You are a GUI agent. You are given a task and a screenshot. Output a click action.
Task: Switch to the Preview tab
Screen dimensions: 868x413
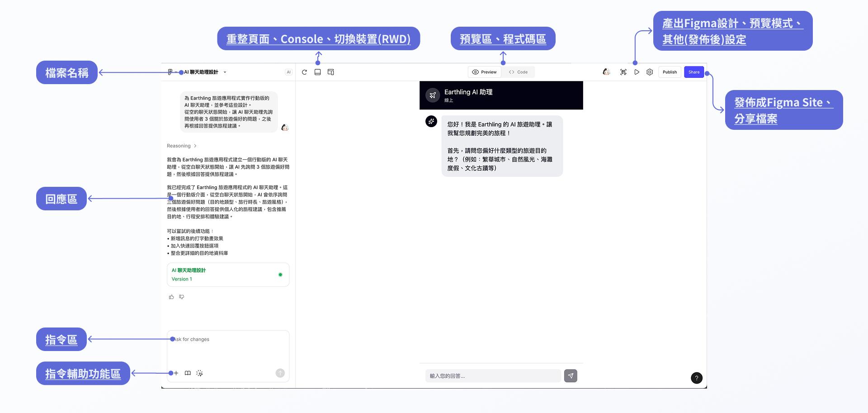tap(484, 72)
